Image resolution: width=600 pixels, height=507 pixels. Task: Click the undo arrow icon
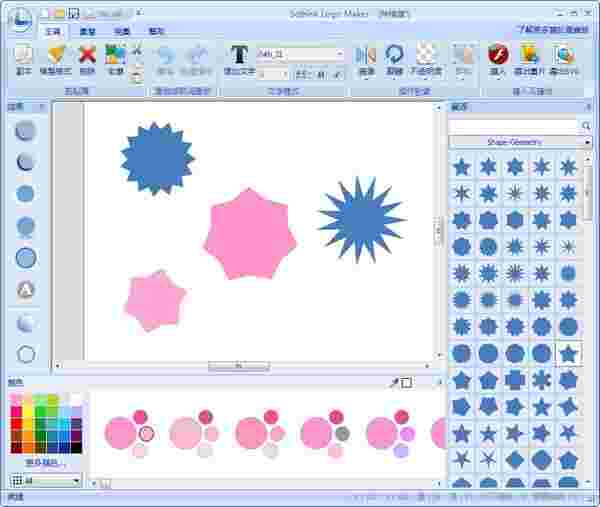click(166, 55)
